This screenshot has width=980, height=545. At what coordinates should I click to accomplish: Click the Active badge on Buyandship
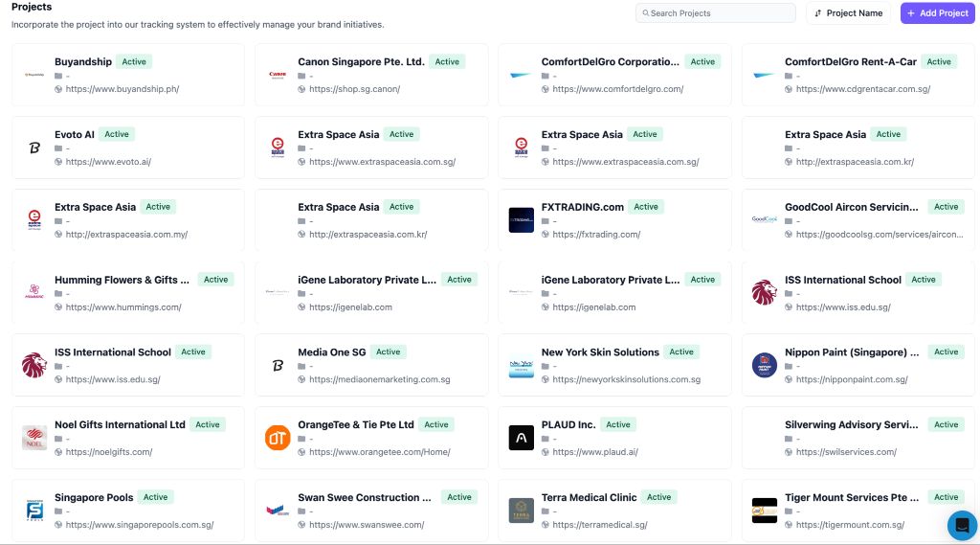coord(134,61)
